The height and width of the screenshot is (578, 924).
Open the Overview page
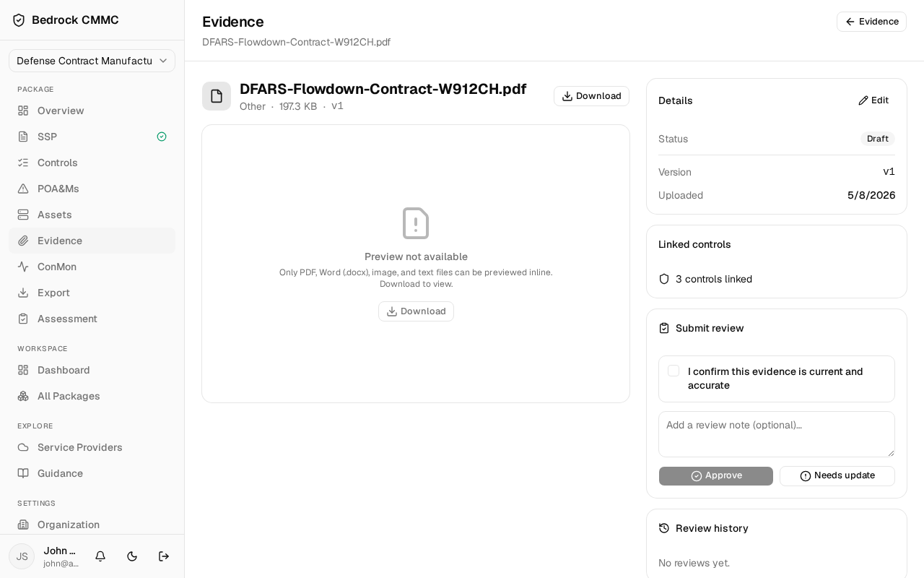[x=92, y=111]
